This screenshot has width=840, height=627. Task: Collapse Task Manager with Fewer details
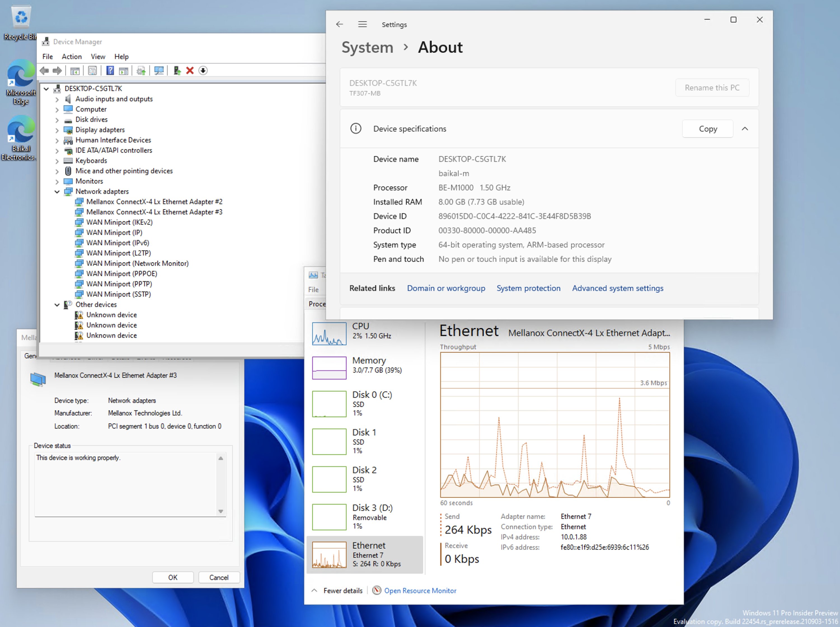[342, 591]
